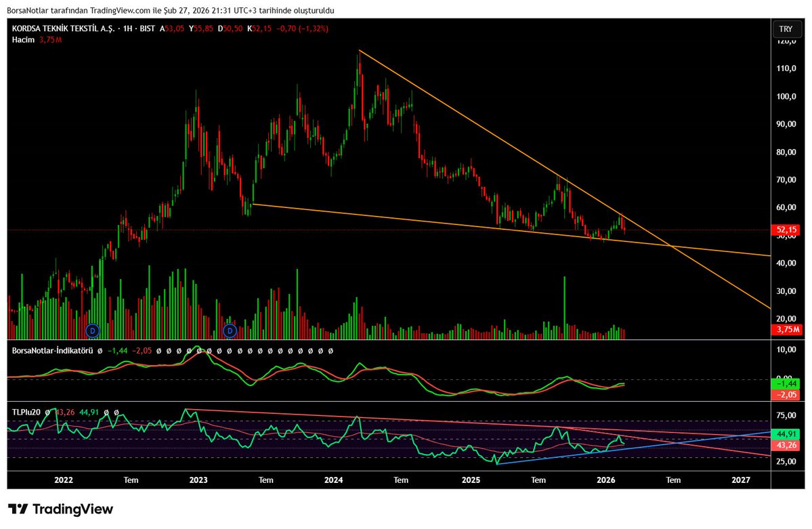Select the TLPlu20 indicator label

point(26,412)
